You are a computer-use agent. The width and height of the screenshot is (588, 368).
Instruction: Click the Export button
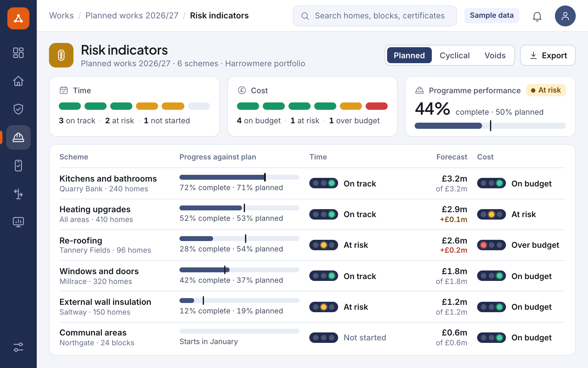point(548,55)
